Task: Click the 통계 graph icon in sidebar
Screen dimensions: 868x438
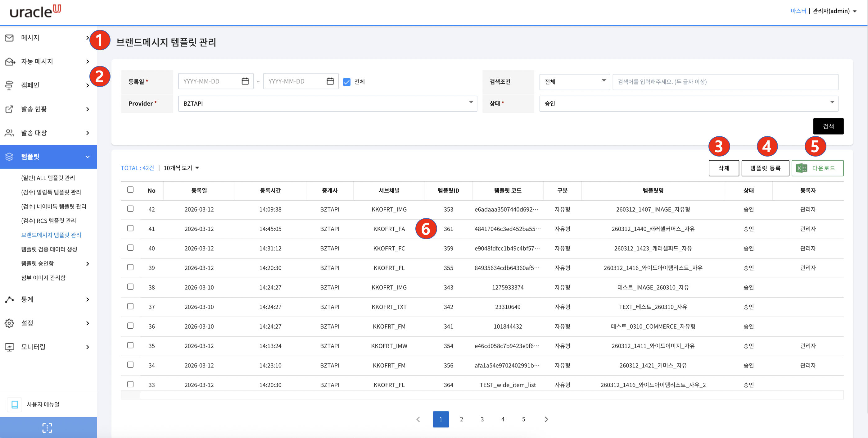Action: 9,299
